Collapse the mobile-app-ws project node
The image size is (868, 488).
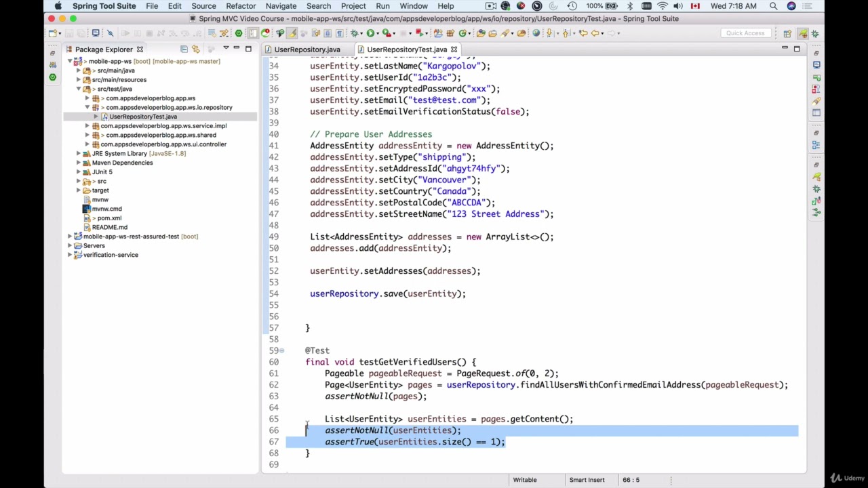coord(70,61)
